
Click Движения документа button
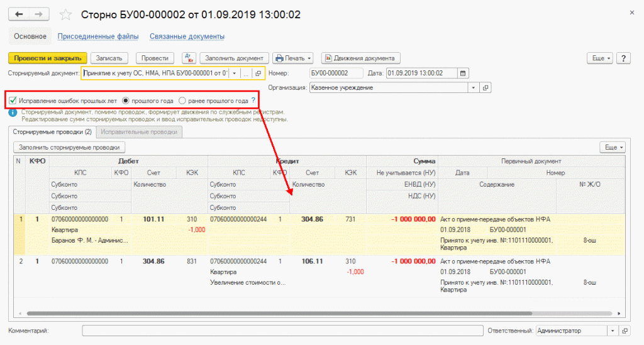pyautogui.click(x=360, y=58)
